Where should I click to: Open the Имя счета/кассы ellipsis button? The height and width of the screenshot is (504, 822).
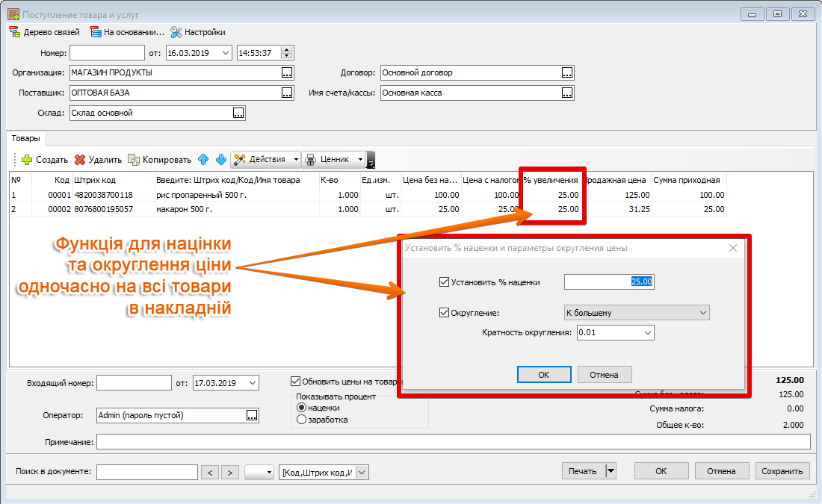tap(567, 93)
